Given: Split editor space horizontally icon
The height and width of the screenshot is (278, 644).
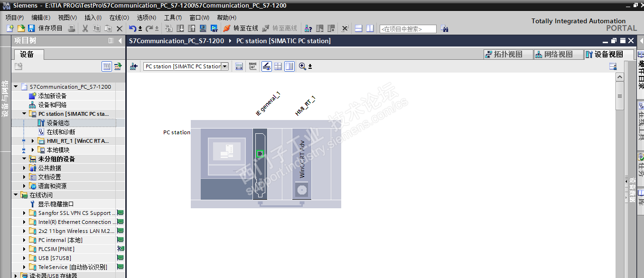Looking at the screenshot, I should (x=359, y=28).
